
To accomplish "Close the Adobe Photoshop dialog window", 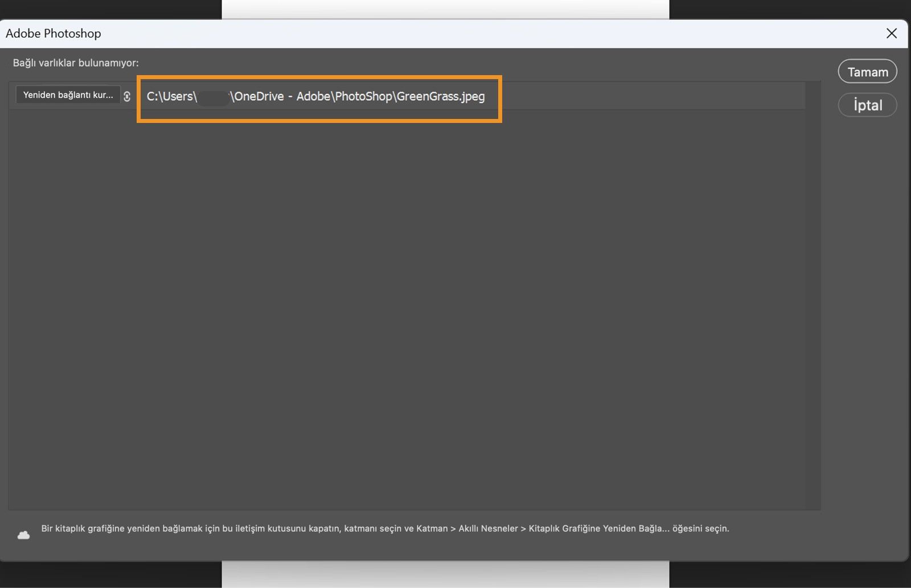I will coord(892,34).
